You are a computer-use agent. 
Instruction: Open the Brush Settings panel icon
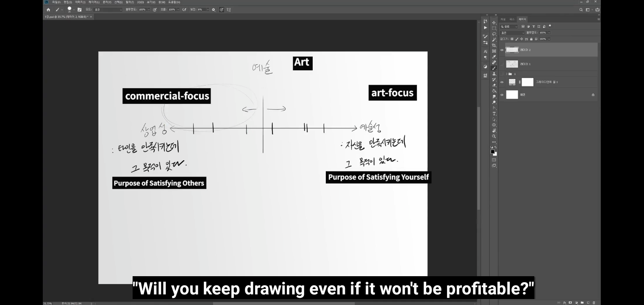tap(486, 36)
